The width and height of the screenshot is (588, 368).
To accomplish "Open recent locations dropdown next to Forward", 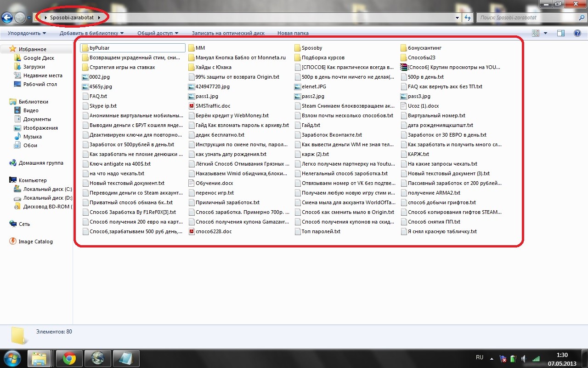I will tap(29, 18).
